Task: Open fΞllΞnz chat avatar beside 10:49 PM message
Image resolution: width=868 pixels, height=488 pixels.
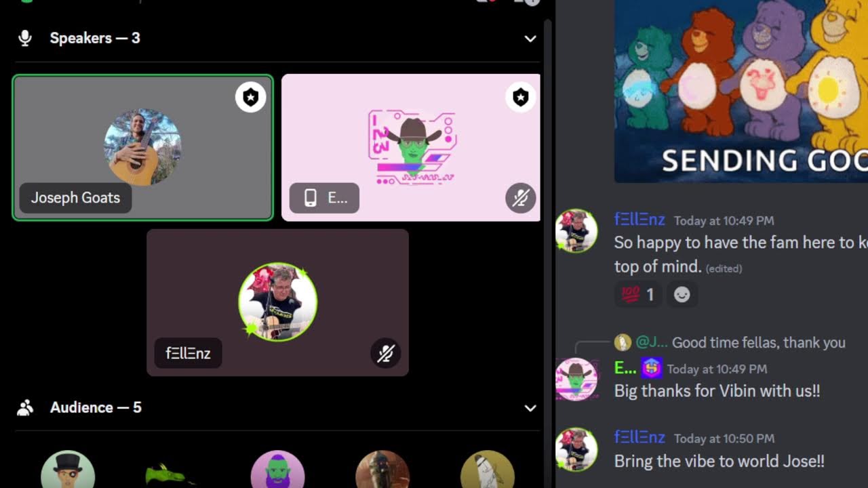Action: click(x=576, y=230)
